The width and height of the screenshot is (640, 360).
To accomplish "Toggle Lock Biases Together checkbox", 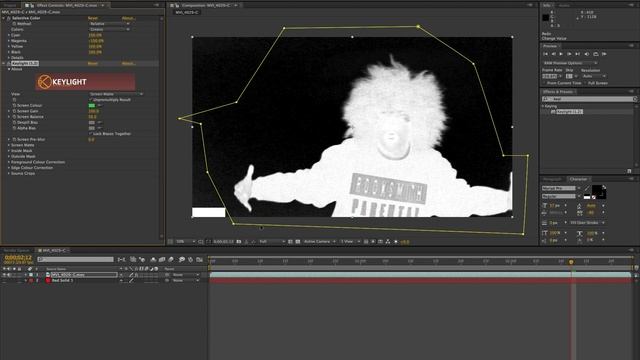I will pos(91,134).
